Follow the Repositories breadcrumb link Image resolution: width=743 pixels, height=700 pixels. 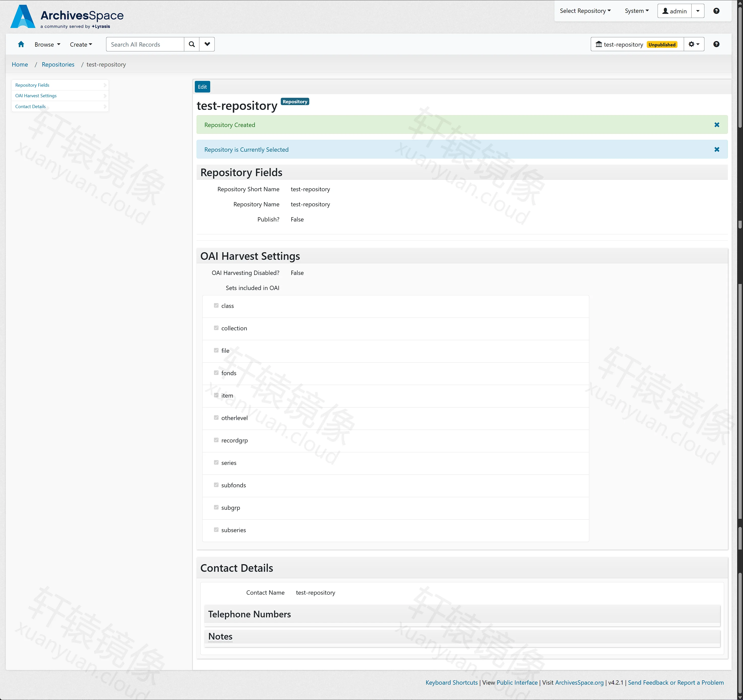[58, 65]
